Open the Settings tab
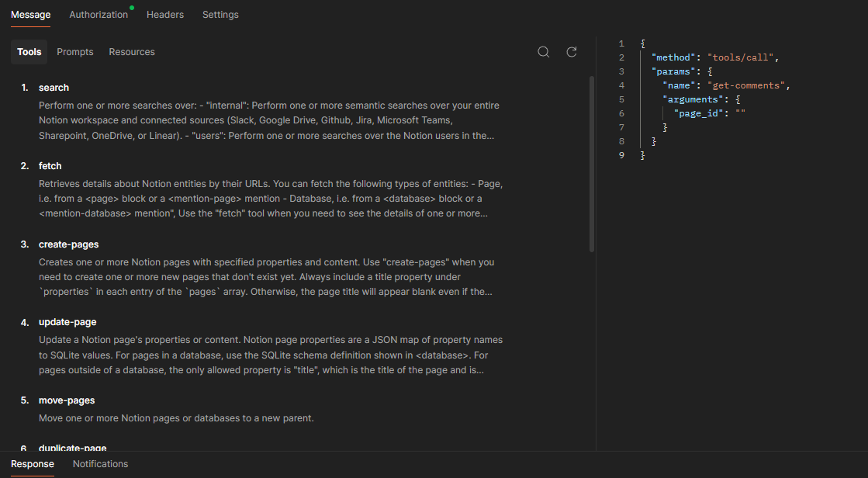The height and width of the screenshot is (478, 868). coord(220,14)
